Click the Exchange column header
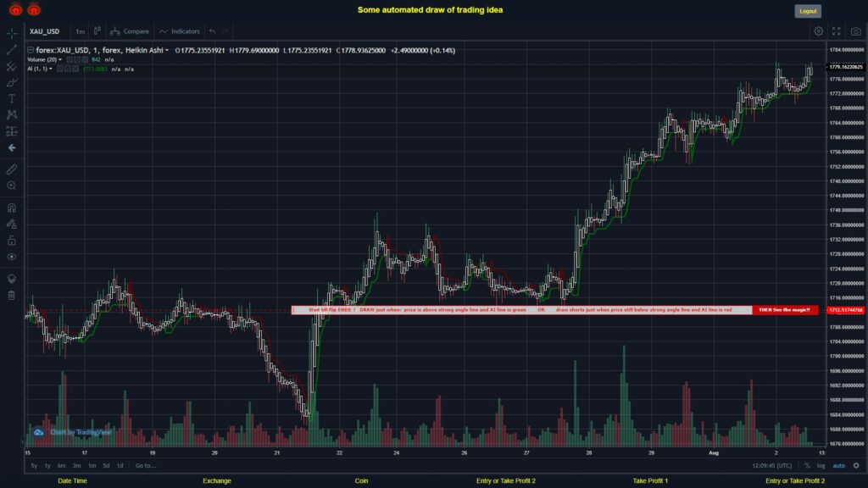This screenshot has width=868, height=488. click(x=216, y=481)
